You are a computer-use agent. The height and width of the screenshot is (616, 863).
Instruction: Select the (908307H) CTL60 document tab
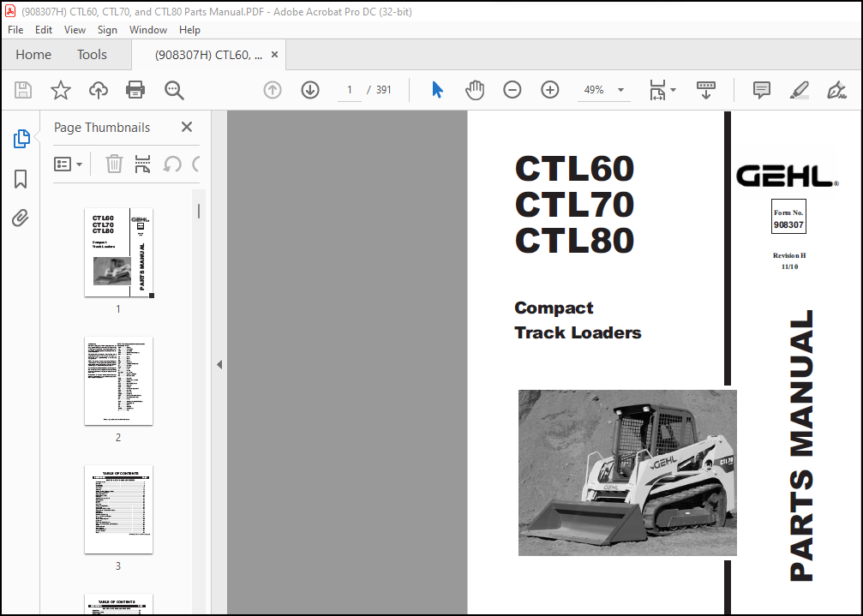tap(208, 55)
